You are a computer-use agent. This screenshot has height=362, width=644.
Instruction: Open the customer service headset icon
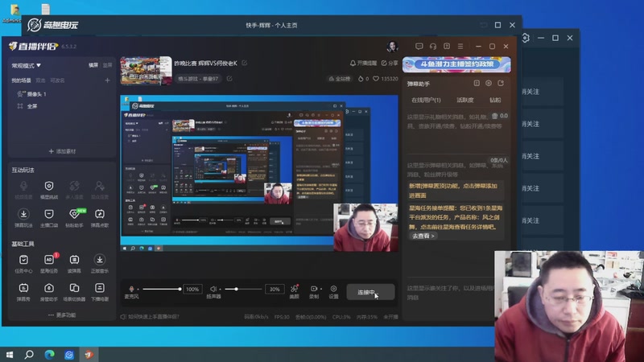(433, 47)
